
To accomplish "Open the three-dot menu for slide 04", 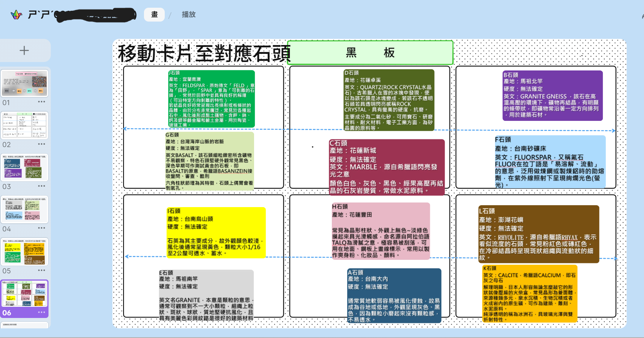I will click(42, 228).
